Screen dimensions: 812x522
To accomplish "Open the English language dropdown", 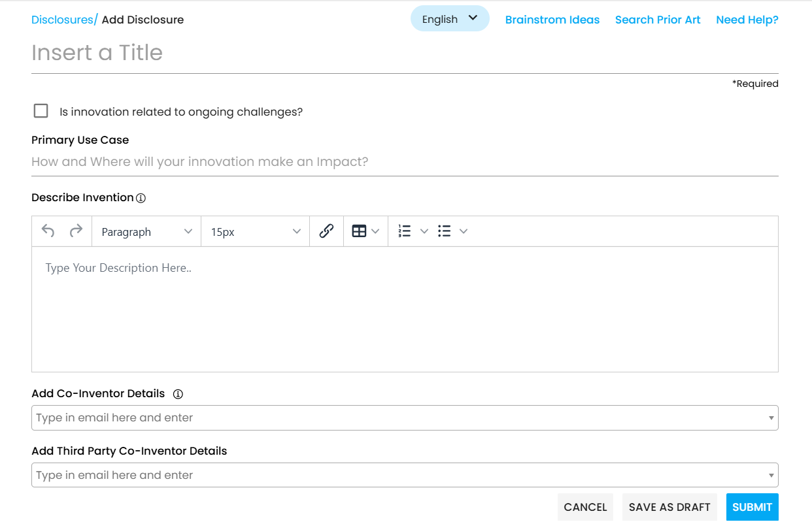I will (x=450, y=19).
